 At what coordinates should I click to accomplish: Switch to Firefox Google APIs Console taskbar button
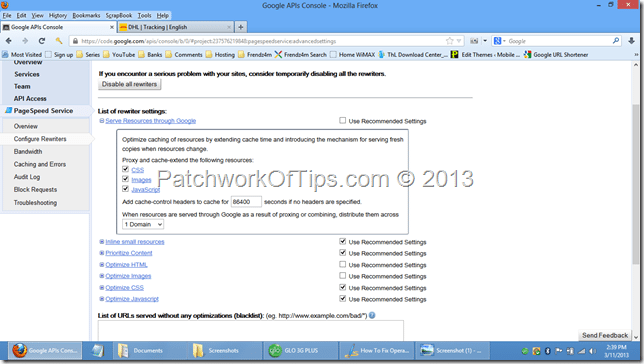45,350
